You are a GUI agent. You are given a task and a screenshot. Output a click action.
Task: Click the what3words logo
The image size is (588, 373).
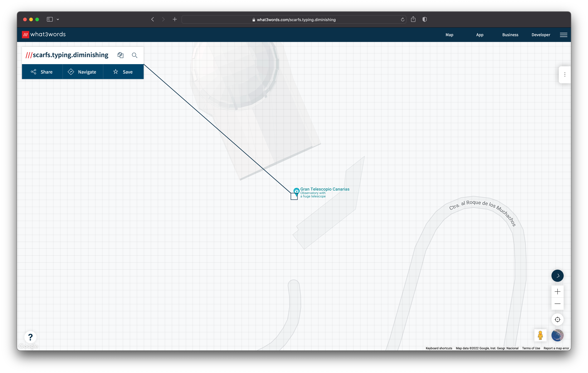coord(44,34)
